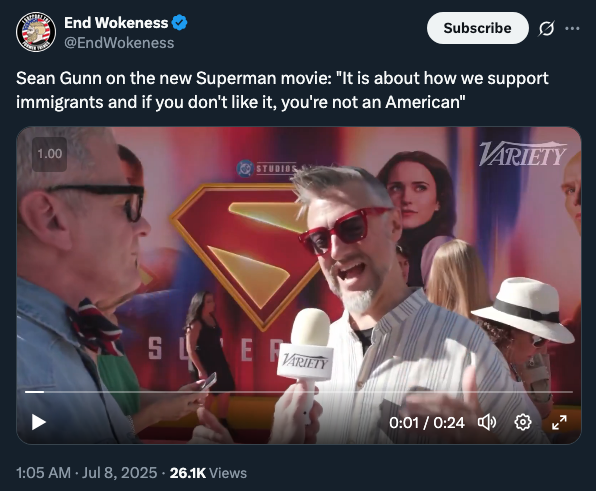Image resolution: width=596 pixels, height=491 pixels.
Task: Click the video time 0:01 / 0:24
Action: click(426, 423)
